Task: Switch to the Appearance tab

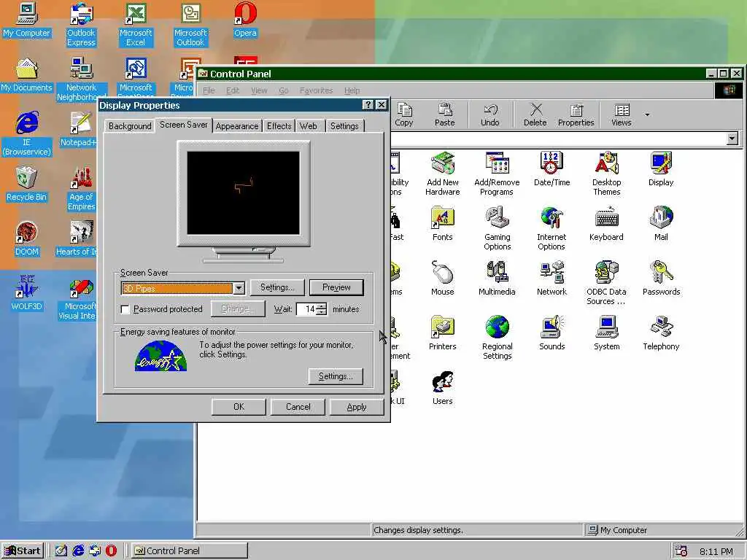Action: coord(237,126)
